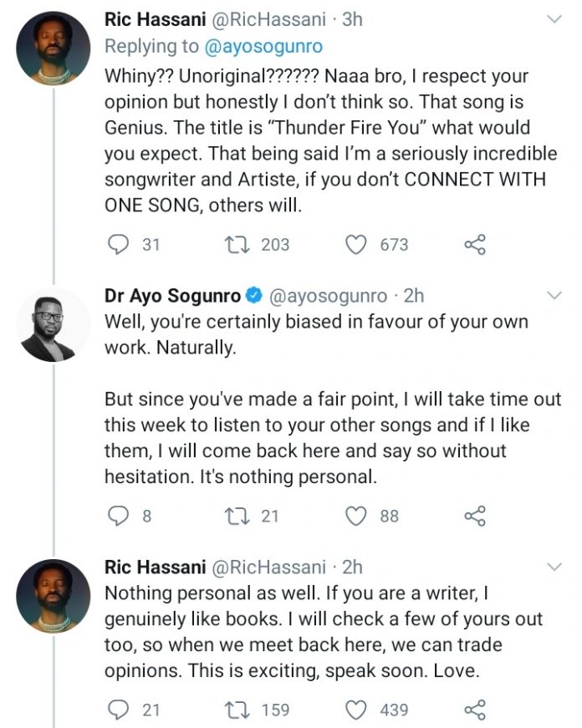582x728 pixels.
Task: Click Ric Hassani's avatar on the first tweet
Action: click(x=54, y=48)
